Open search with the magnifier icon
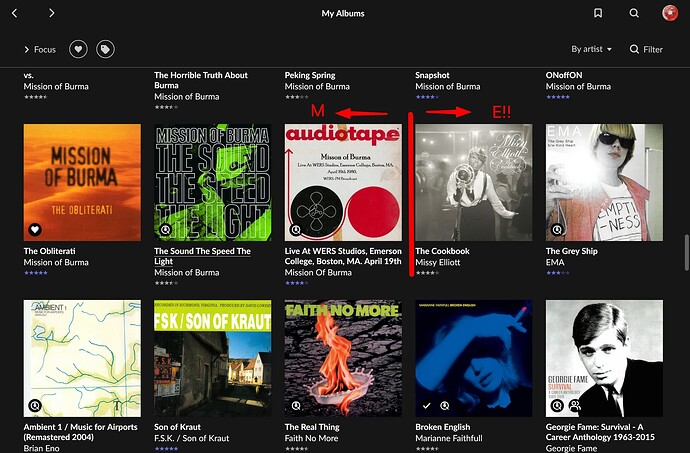This screenshot has height=453, width=690. (x=634, y=13)
